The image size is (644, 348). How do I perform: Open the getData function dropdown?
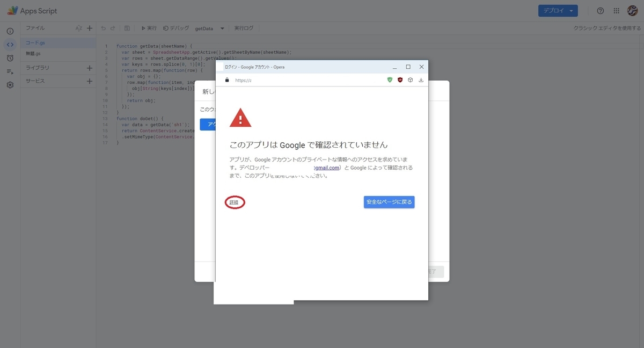(x=210, y=28)
